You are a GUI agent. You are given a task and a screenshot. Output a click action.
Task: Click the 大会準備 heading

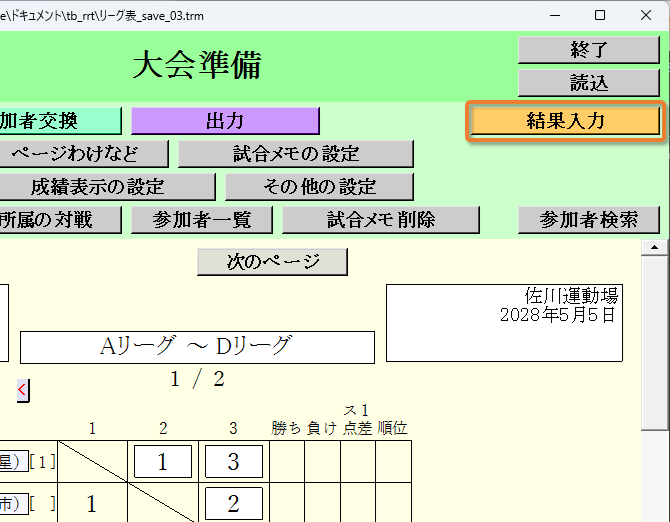(x=197, y=65)
